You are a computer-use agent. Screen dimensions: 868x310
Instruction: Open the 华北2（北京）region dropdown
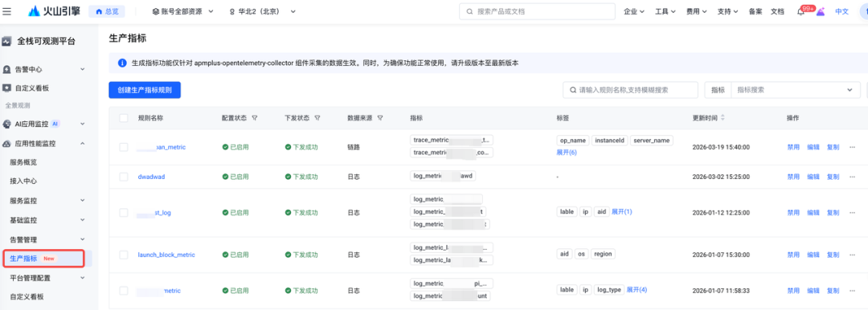pos(263,11)
